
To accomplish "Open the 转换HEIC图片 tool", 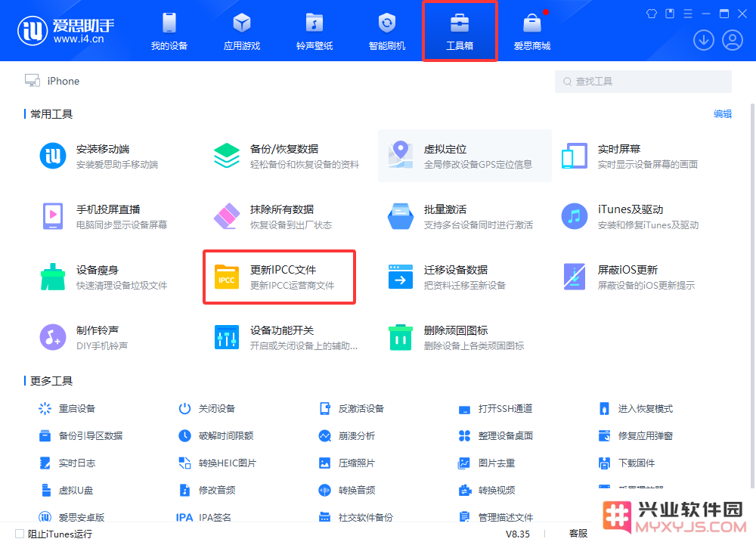I will coord(217,463).
